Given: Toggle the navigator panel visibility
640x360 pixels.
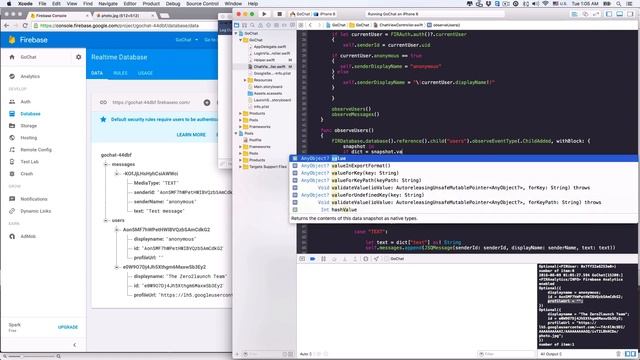Looking at the screenshot, I should [x=609, y=14].
